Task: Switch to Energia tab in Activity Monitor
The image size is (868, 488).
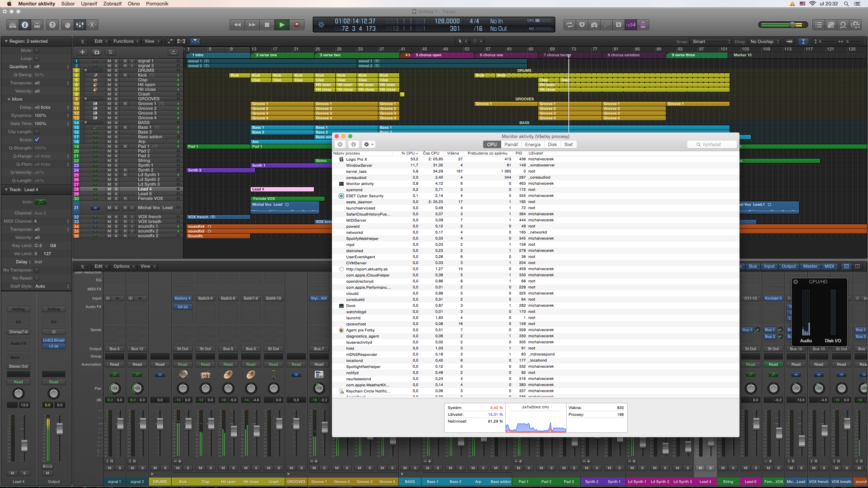Action: pyautogui.click(x=532, y=144)
